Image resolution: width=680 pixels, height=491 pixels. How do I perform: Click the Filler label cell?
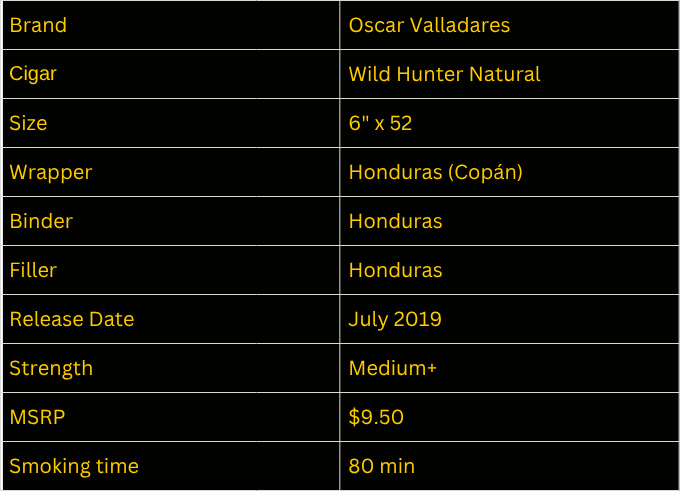171,270
